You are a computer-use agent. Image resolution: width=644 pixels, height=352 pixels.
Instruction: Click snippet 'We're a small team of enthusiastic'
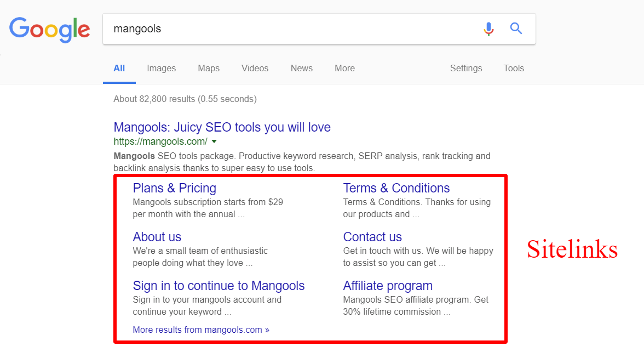pos(200,251)
